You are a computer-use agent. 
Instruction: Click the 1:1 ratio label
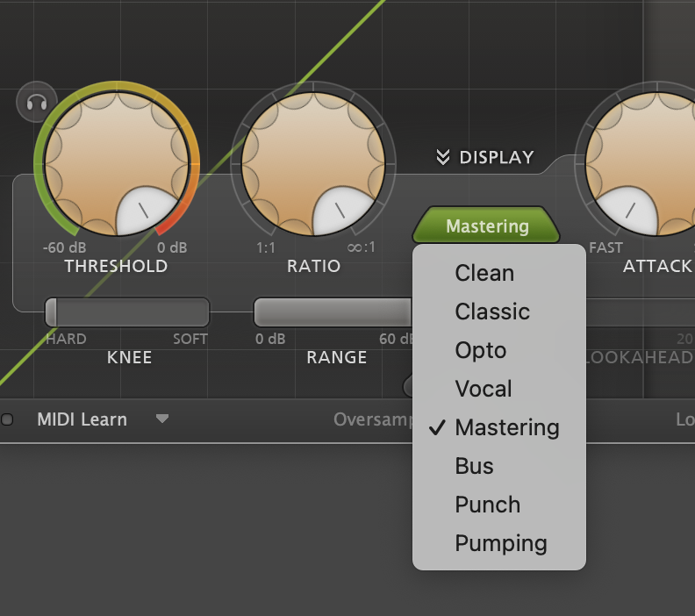point(266,247)
